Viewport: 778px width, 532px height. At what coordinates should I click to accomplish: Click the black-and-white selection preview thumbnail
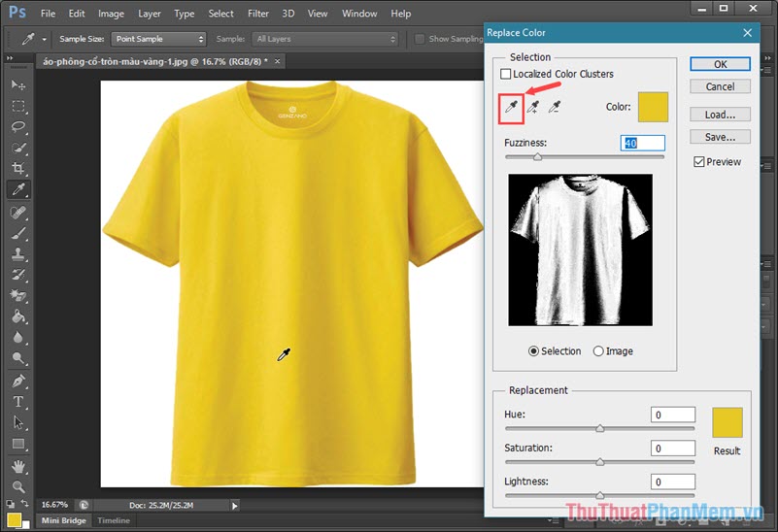click(581, 249)
